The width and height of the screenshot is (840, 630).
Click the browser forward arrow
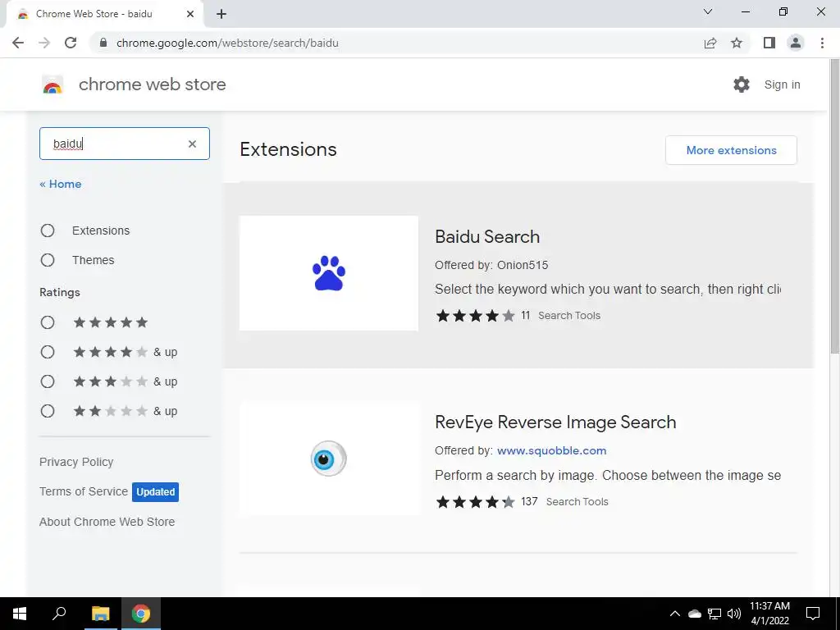coord(44,43)
